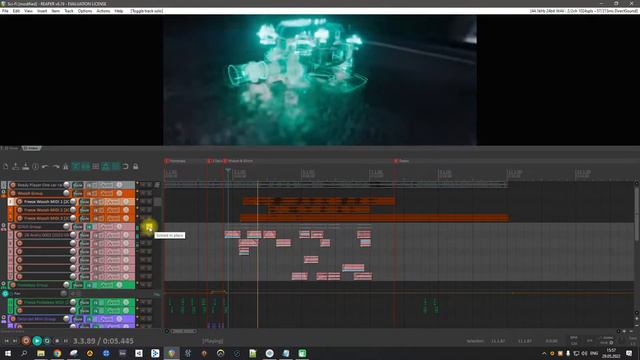The width and height of the screenshot is (640, 360).
Task: Solo the Woosh Group track
Action: (149, 193)
